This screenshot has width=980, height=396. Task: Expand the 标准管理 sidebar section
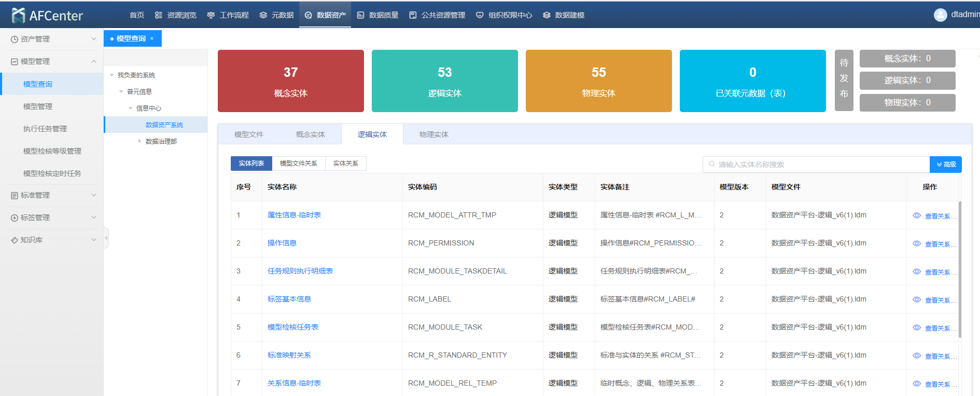pos(94,195)
